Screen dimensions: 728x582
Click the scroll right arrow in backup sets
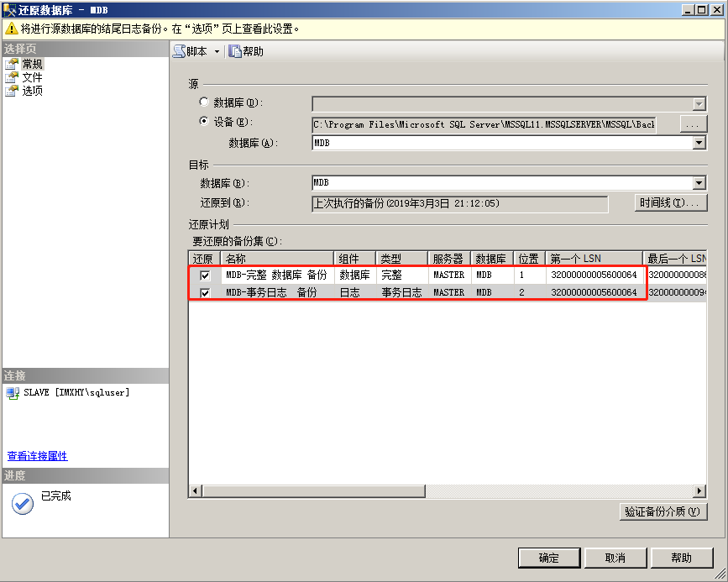[x=699, y=491]
